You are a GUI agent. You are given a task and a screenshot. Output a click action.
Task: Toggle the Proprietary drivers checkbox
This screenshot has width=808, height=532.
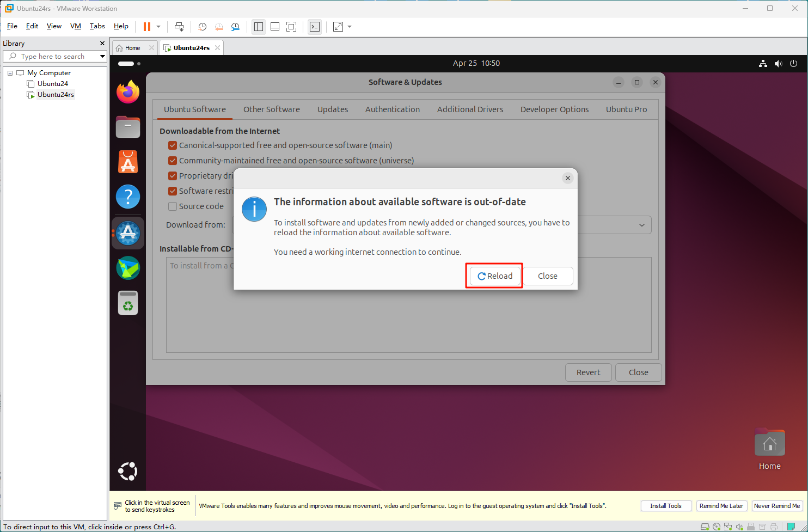(173, 176)
